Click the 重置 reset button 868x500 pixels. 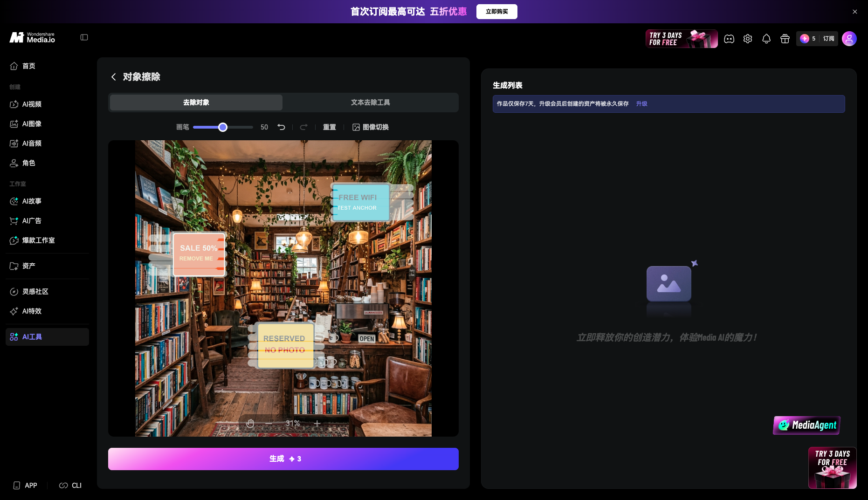pyautogui.click(x=329, y=127)
